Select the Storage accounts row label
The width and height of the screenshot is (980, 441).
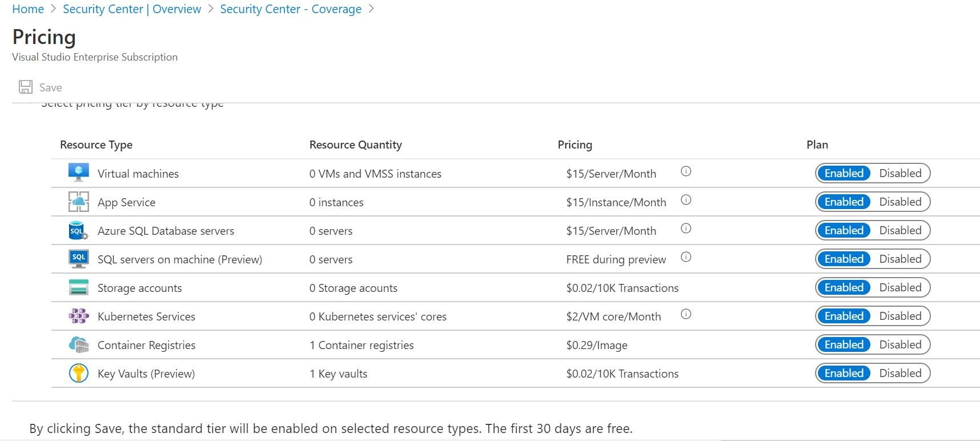click(140, 288)
